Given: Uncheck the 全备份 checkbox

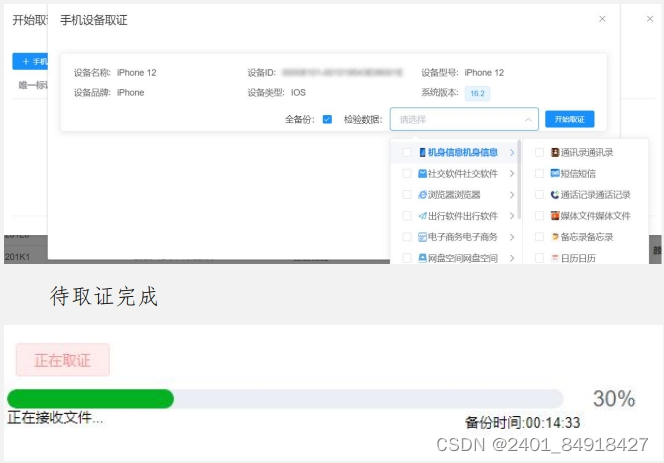Looking at the screenshot, I should (327, 119).
